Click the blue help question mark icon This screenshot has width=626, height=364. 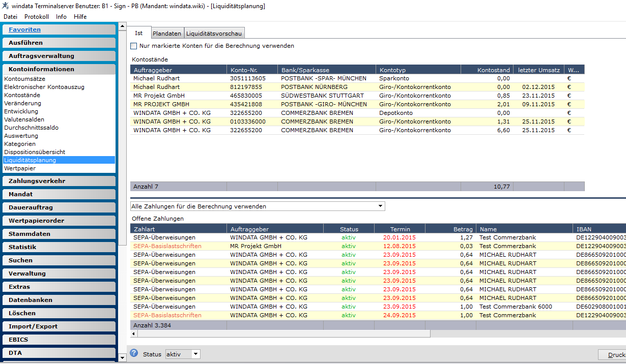(134, 353)
